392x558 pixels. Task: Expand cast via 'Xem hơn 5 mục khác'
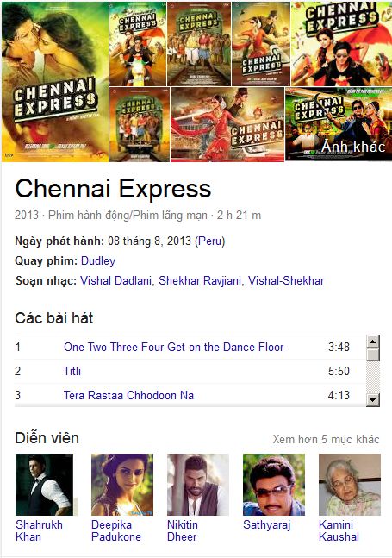click(x=326, y=439)
